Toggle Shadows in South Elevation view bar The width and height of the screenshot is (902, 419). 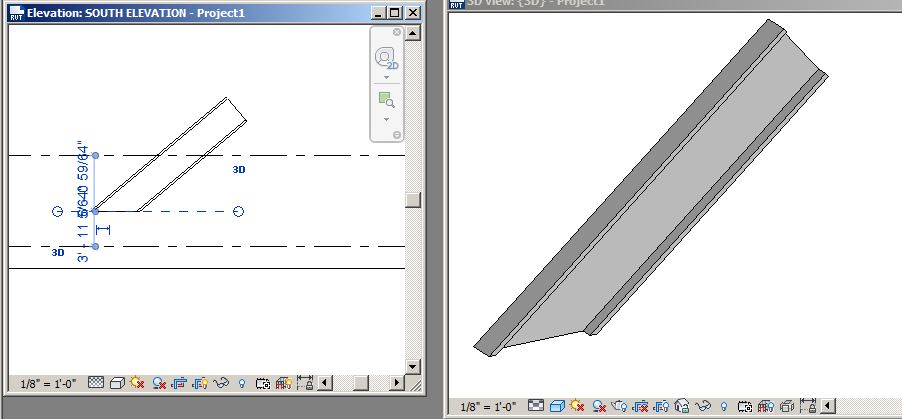point(159,383)
